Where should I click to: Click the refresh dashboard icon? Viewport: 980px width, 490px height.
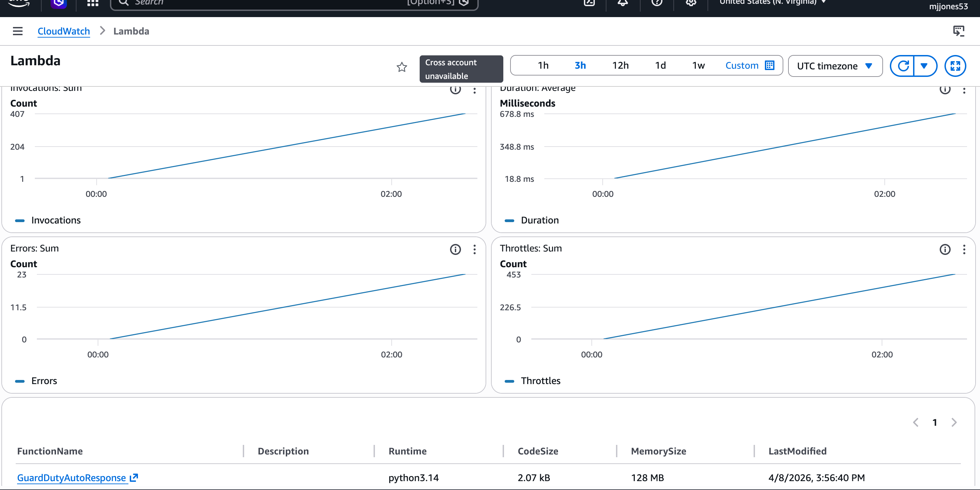[x=903, y=66]
